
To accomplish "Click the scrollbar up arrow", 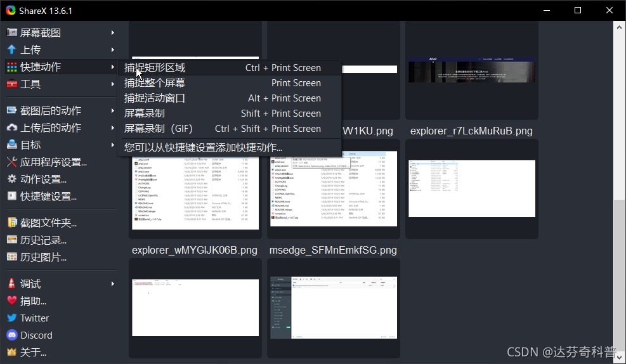I will (619, 27).
